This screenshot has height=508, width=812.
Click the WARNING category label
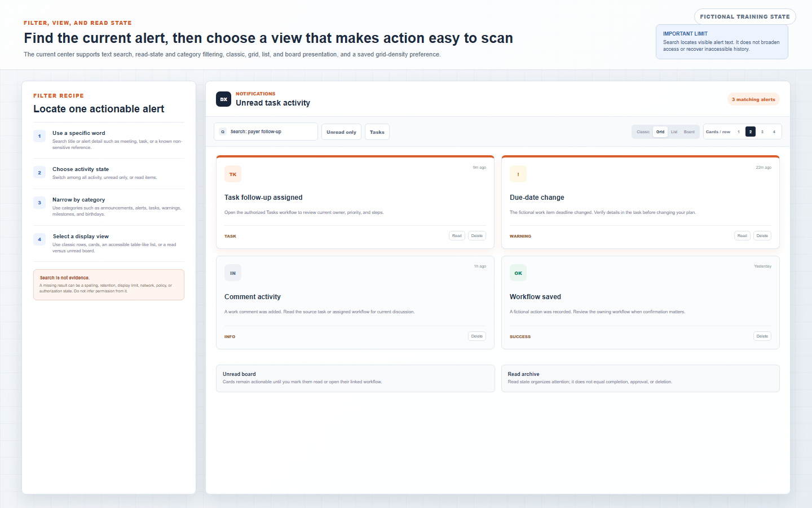pos(520,237)
